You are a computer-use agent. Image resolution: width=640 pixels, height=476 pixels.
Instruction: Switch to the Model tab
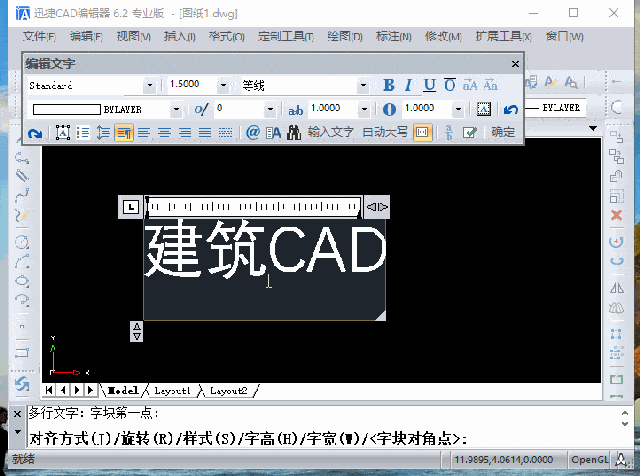pyautogui.click(x=122, y=391)
